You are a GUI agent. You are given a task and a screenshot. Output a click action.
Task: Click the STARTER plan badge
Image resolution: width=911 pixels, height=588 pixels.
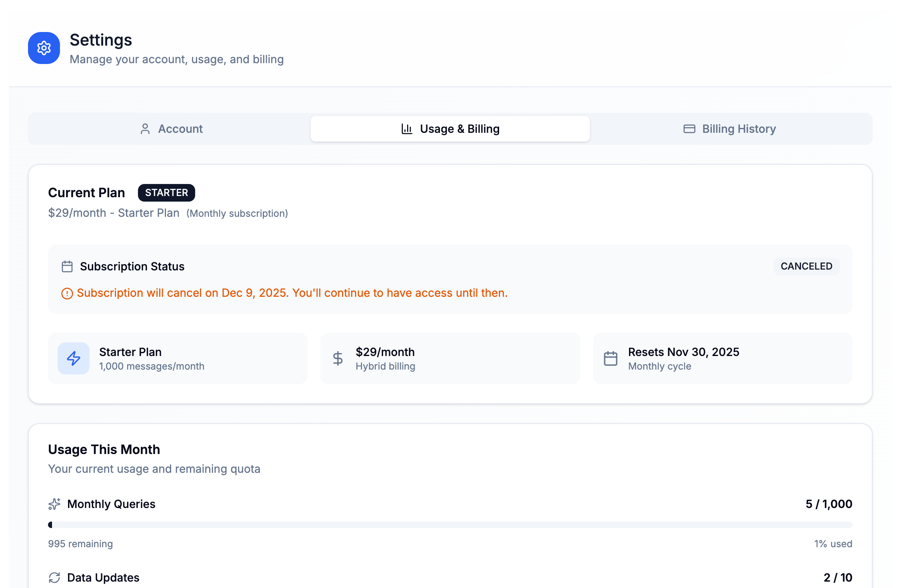166,192
